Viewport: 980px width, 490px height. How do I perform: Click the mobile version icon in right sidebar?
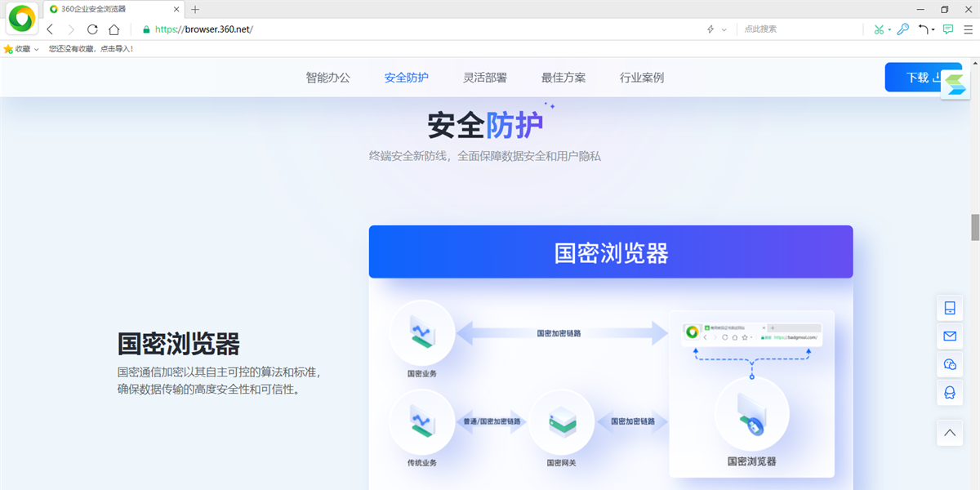click(949, 307)
